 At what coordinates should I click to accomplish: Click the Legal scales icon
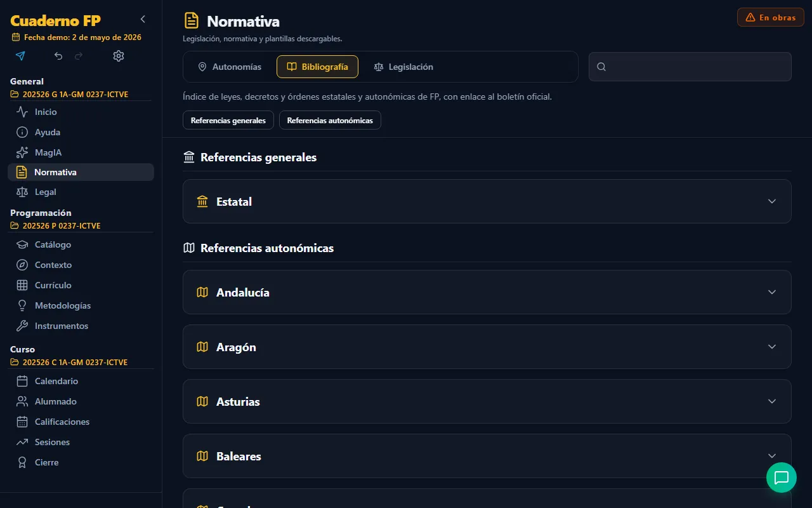22,192
